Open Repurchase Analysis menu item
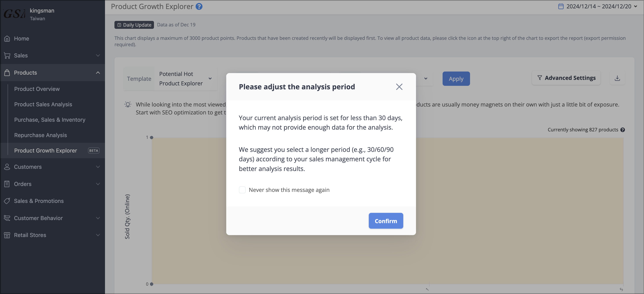The width and height of the screenshot is (644, 294). [40, 135]
